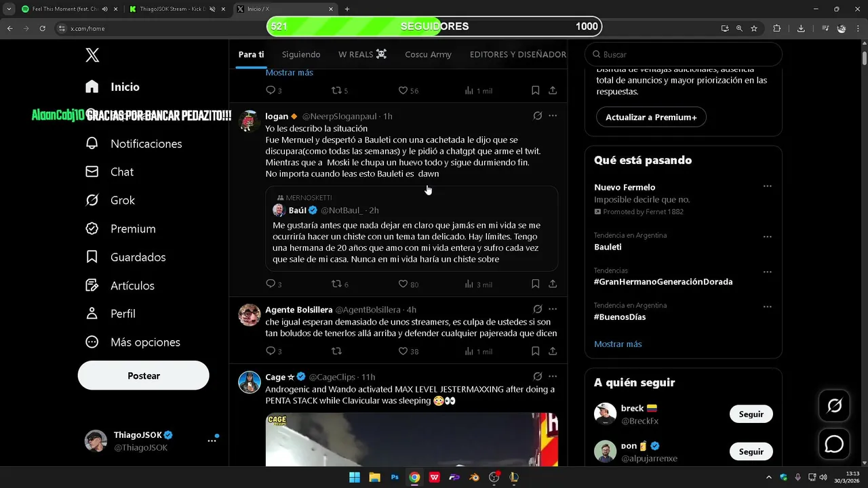Click Agente Bolsillera's profile avatar
Viewport: 868px width, 488px height.
point(250,315)
